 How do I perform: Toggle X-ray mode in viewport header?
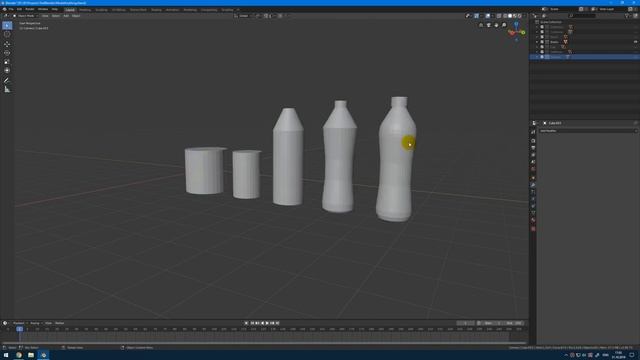pyautogui.click(x=499, y=16)
